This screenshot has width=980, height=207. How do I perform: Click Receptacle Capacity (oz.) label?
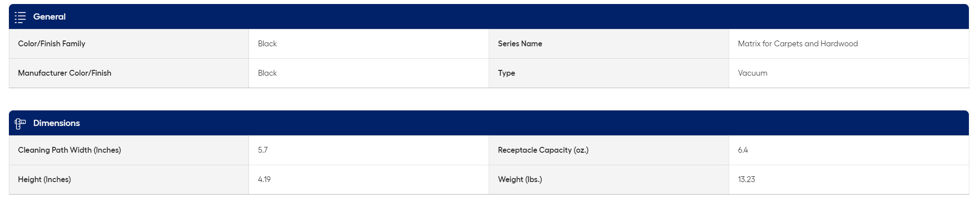pyautogui.click(x=543, y=150)
